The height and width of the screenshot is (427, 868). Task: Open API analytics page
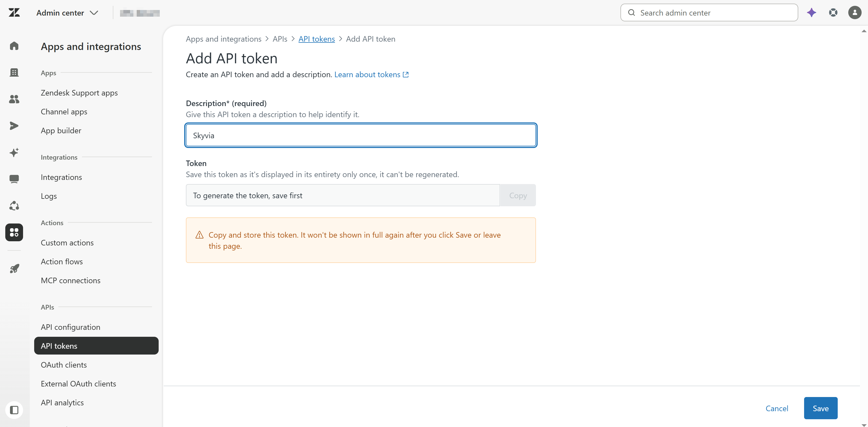(x=62, y=402)
